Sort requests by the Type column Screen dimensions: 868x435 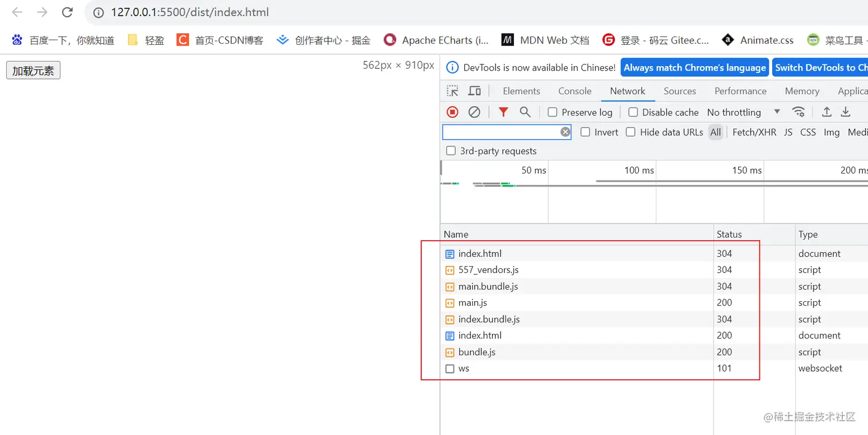click(x=831, y=234)
